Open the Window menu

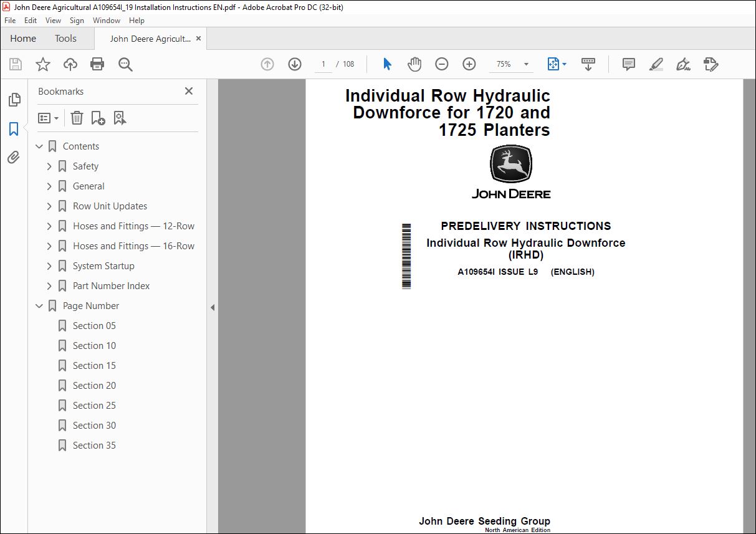click(107, 21)
